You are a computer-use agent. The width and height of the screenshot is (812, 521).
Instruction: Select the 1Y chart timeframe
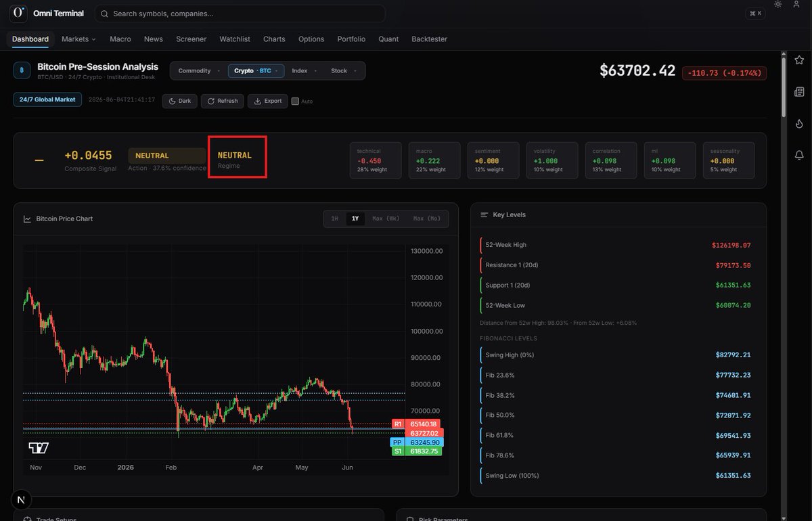click(355, 219)
